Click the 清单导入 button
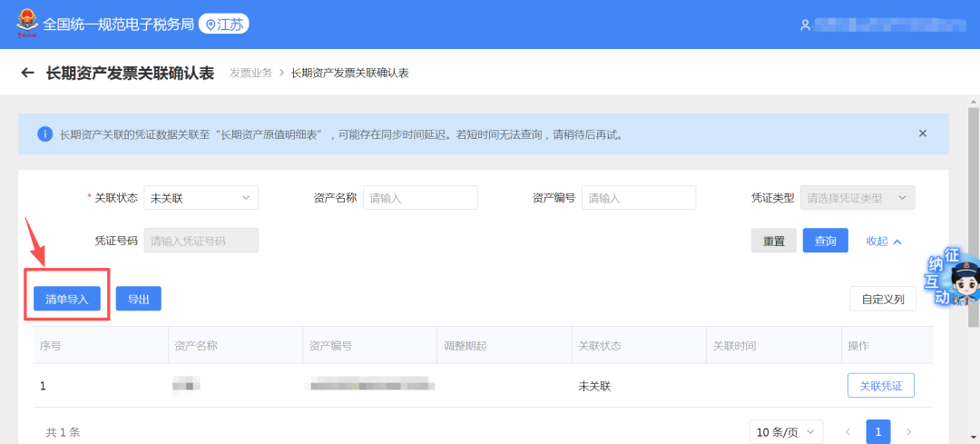This screenshot has height=444, width=980. click(x=67, y=299)
